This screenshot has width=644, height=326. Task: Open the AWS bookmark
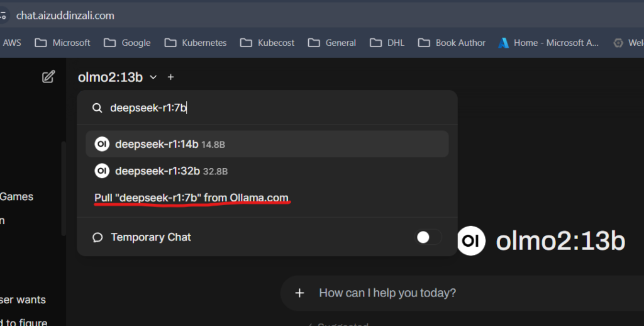11,43
